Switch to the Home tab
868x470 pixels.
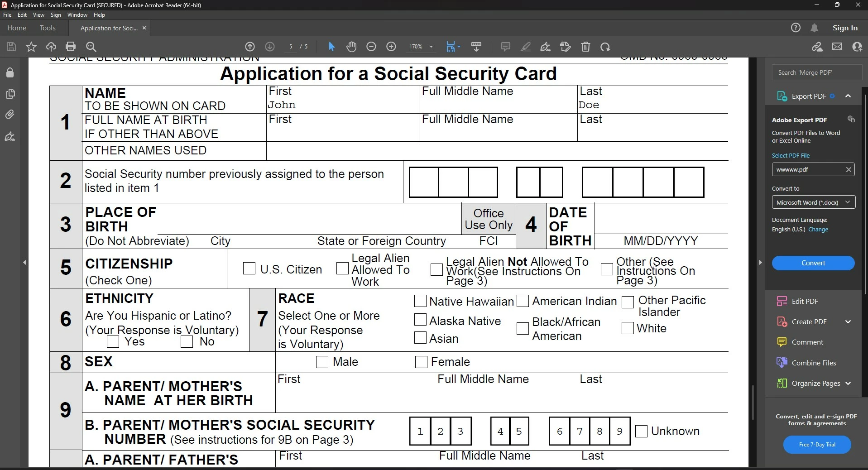coord(17,28)
